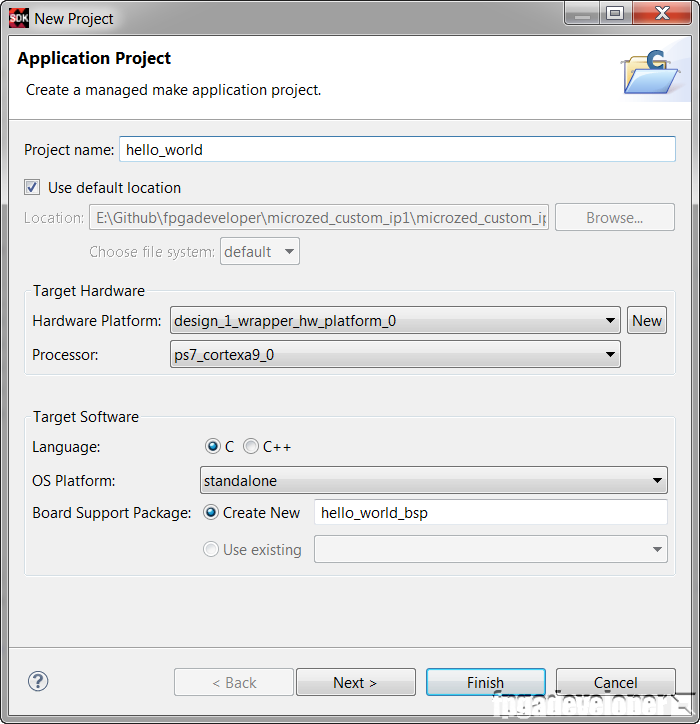Screen dimensions: 700x724
Task: Click the SDK logo in title bar
Action: point(19,18)
